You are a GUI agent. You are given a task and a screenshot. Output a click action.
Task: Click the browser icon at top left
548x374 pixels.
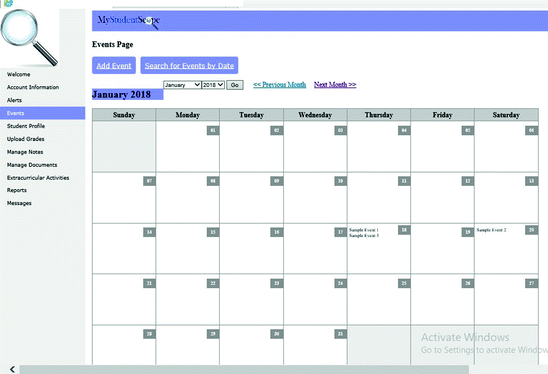(x=8, y=3)
